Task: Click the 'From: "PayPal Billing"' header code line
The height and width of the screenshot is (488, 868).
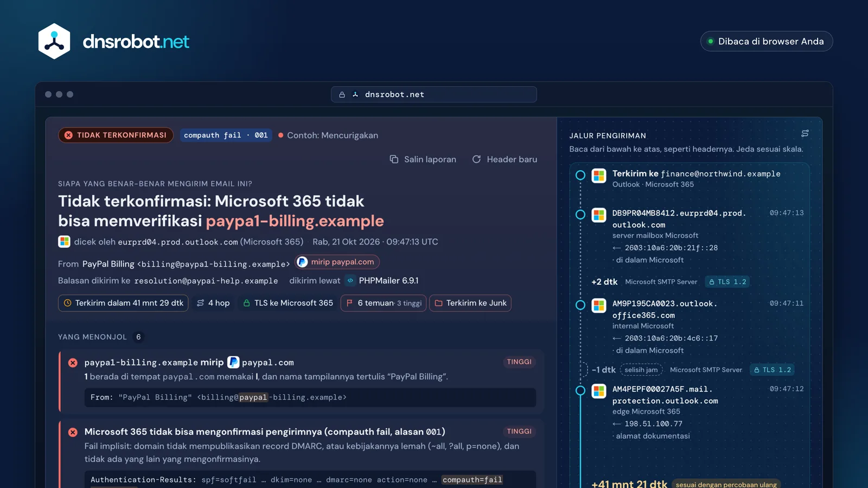Action: pos(310,397)
